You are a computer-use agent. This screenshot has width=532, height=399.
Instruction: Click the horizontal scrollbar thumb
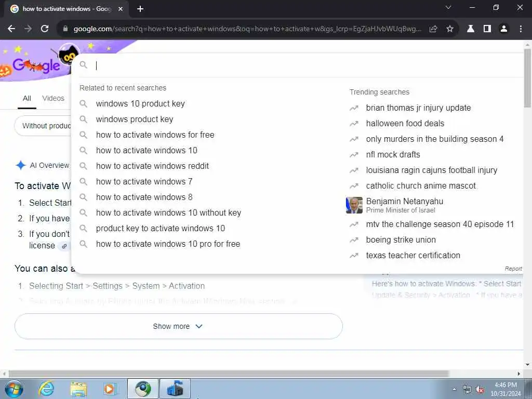[x=229, y=374]
